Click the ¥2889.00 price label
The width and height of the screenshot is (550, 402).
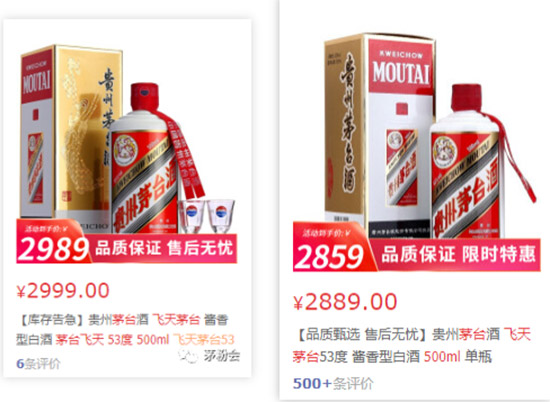345,302
